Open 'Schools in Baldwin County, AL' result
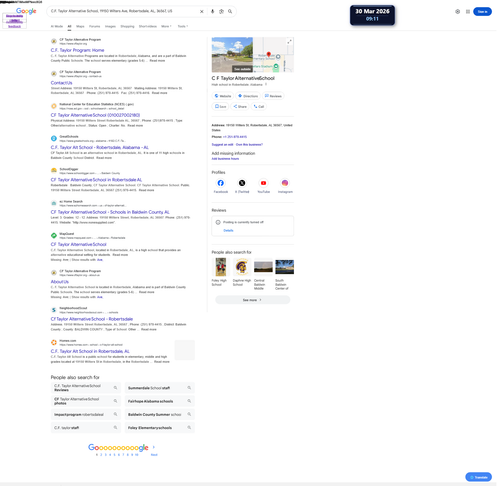Image resolution: width=500 pixels, height=486 pixels. point(110,212)
